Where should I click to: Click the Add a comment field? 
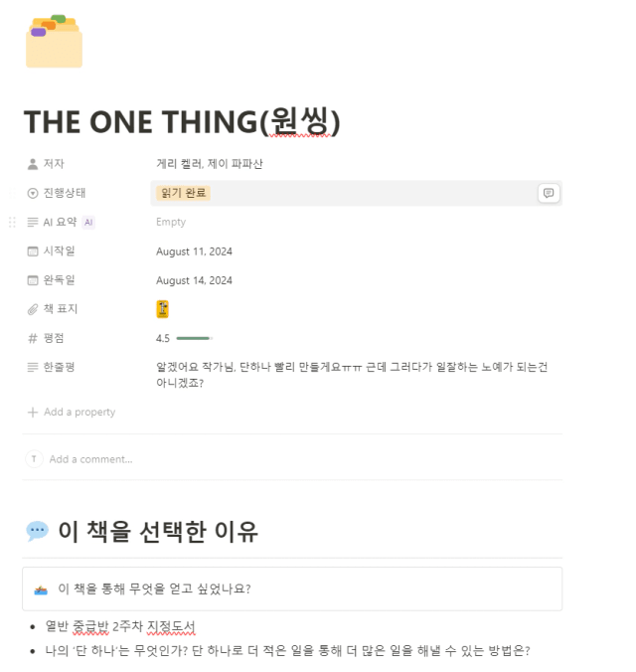click(90, 459)
